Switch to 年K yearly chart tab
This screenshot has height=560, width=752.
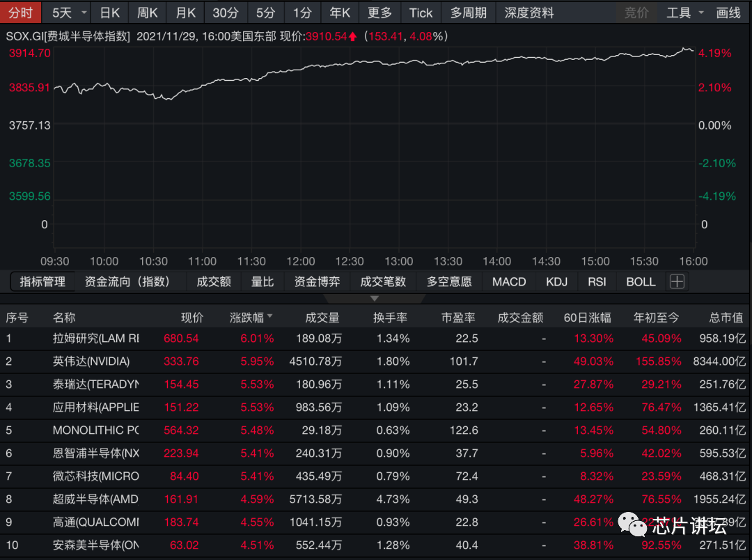point(340,13)
